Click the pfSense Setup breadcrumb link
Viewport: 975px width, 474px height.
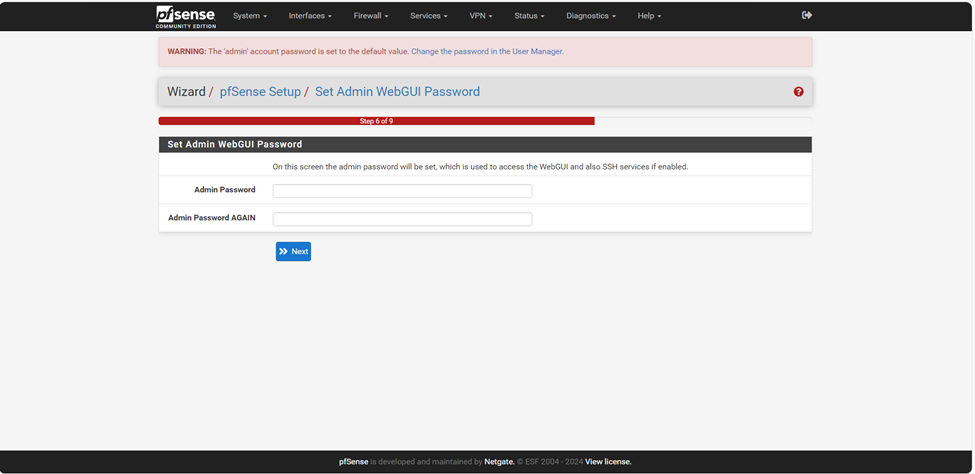click(260, 92)
